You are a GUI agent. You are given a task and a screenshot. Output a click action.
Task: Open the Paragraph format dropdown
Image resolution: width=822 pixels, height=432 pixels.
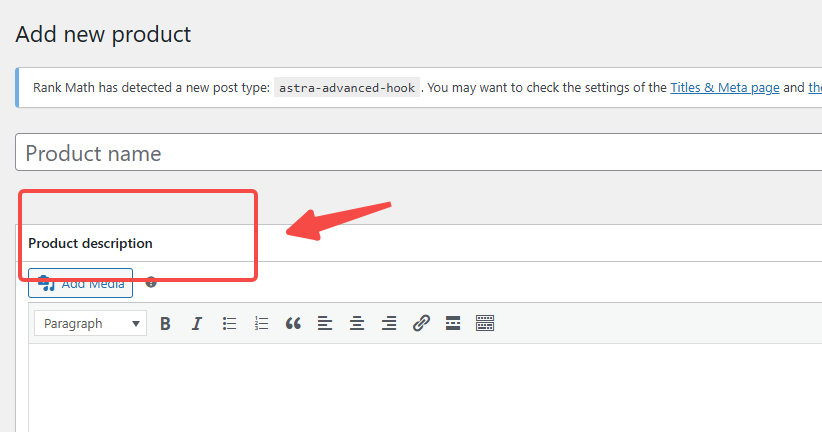click(x=90, y=323)
